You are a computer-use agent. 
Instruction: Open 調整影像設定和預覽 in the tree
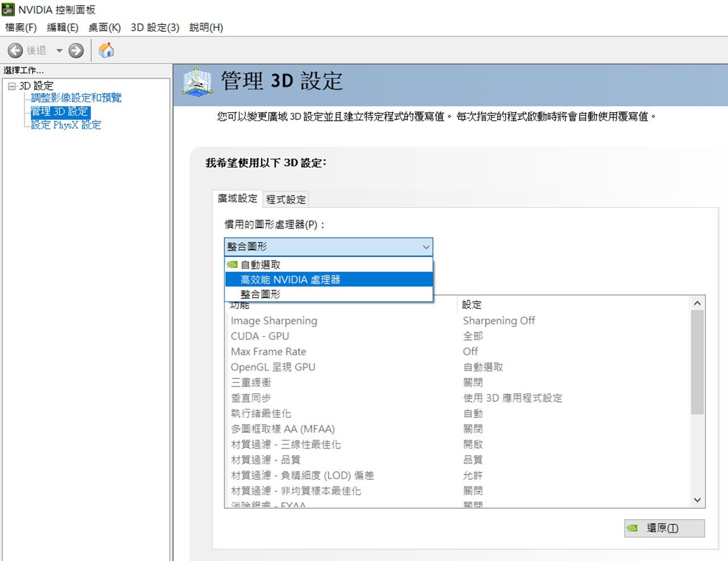tap(76, 98)
